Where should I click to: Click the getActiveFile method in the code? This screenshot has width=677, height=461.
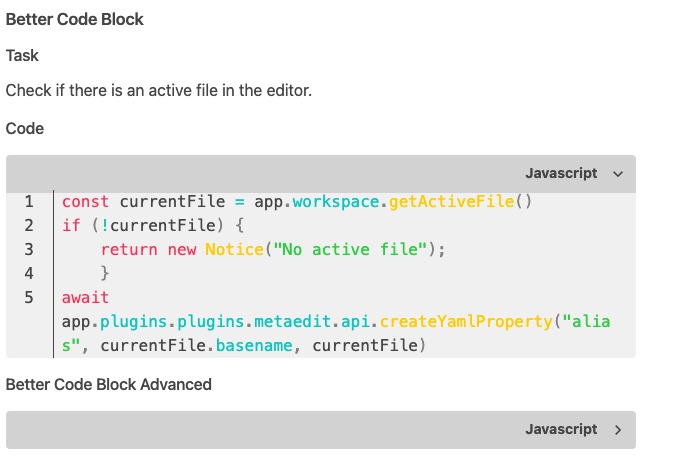coord(452,202)
